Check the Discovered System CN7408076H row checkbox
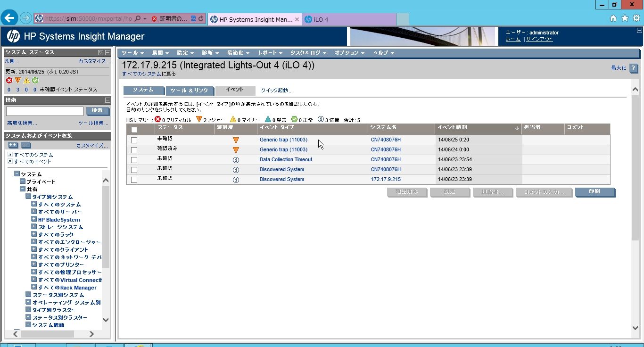The height and width of the screenshot is (347, 644). 134,170
